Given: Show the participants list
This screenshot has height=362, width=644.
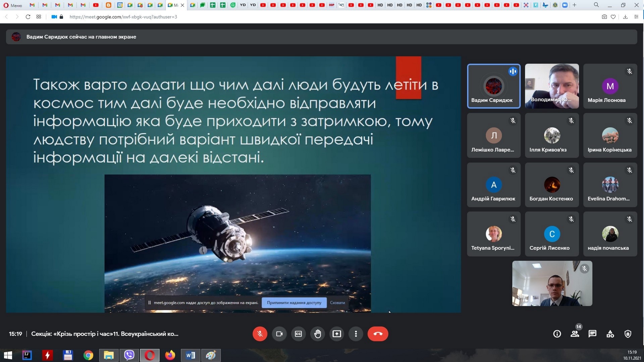Looking at the screenshot, I should click(575, 334).
